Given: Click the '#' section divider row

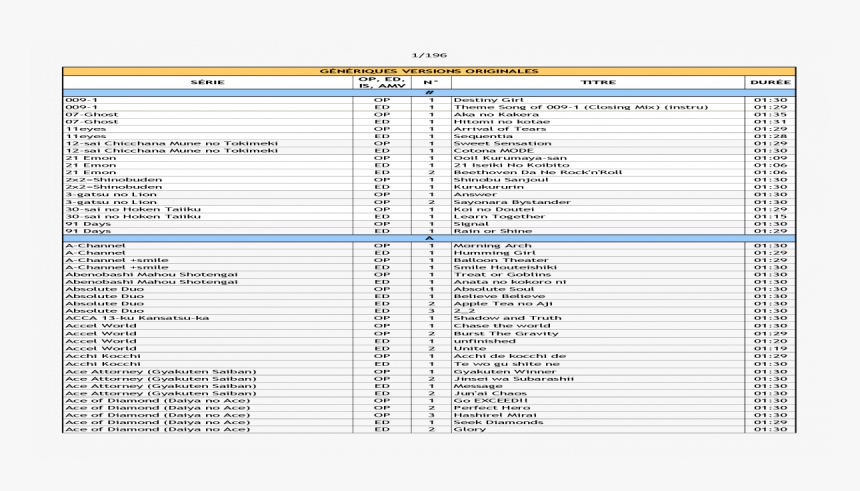Looking at the screenshot, I should click(x=429, y=93).
